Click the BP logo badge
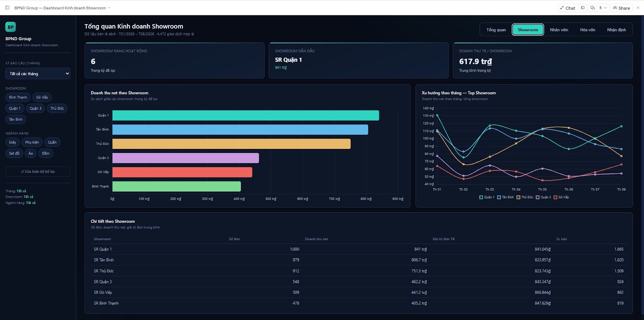The height and width of the screenshot is (320, 644). click(x=10, y=27)
